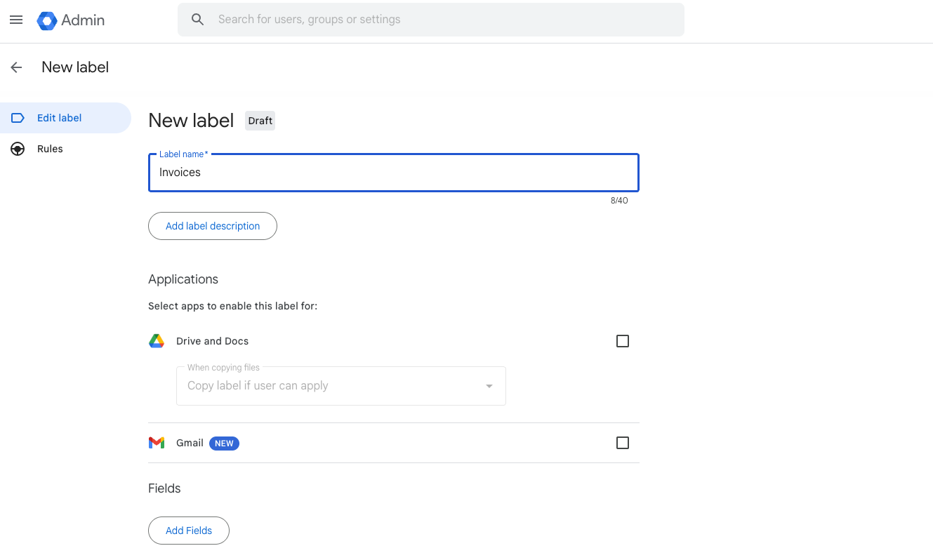Click the search magnifier icon

pos(197,19)
